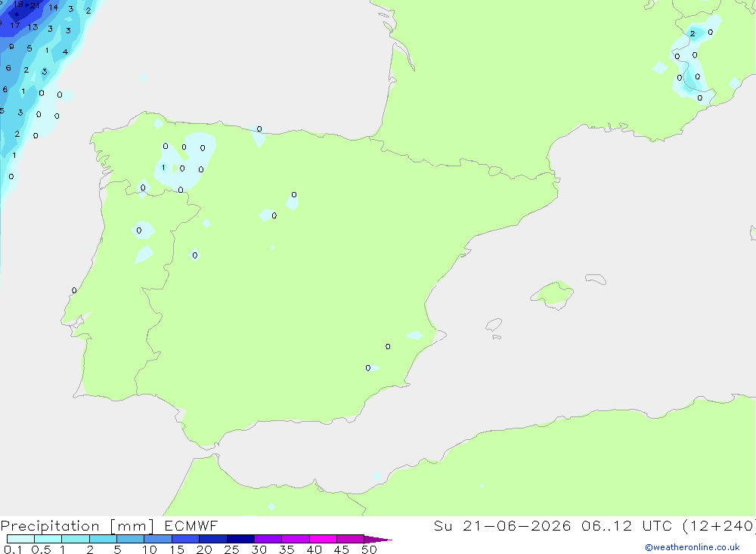The height and width of the screenshot is (554, 756).
Task: Click the '21' precipitation value on map
Action: [x=36, y=6]
